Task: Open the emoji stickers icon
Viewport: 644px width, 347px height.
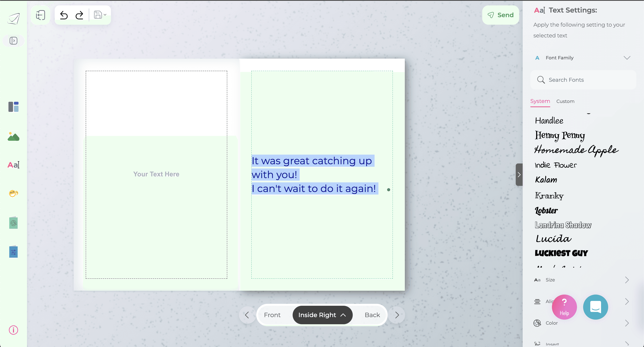Action: (x=13, y=193)
